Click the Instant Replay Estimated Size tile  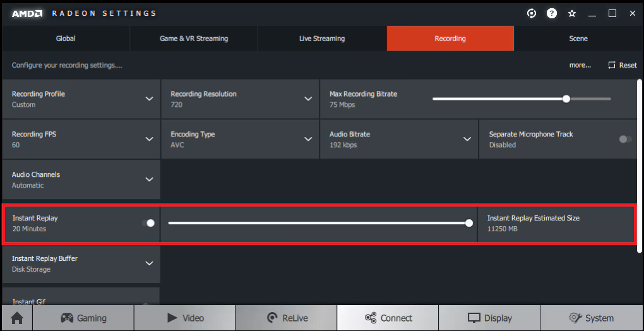click(x=556, y=223)
